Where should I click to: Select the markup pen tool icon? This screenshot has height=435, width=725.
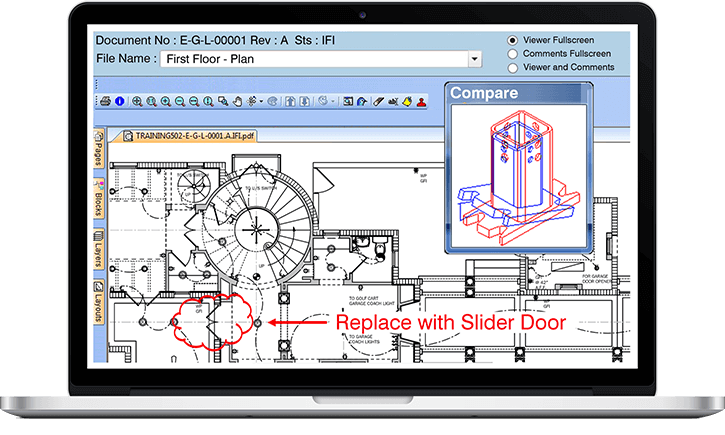point(377,101)
